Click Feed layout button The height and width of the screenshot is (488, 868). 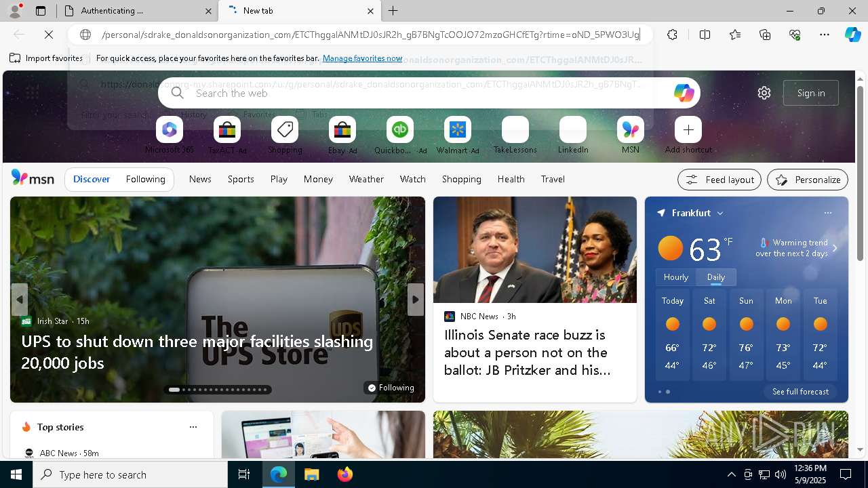click(x=719, y=180)
